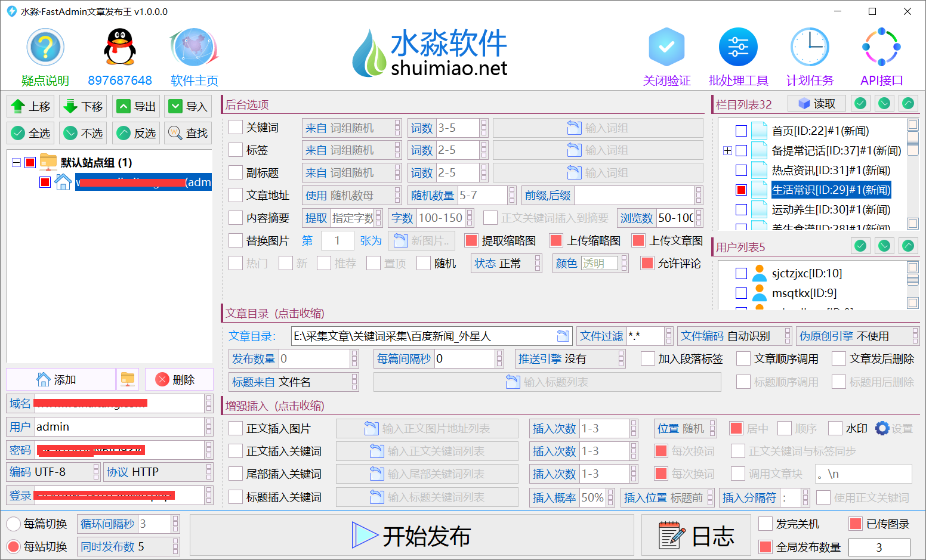This screenshot has height=560, width=926.
Task: Select 生活常识[ID:29] column item
Action: pos(831,190)
